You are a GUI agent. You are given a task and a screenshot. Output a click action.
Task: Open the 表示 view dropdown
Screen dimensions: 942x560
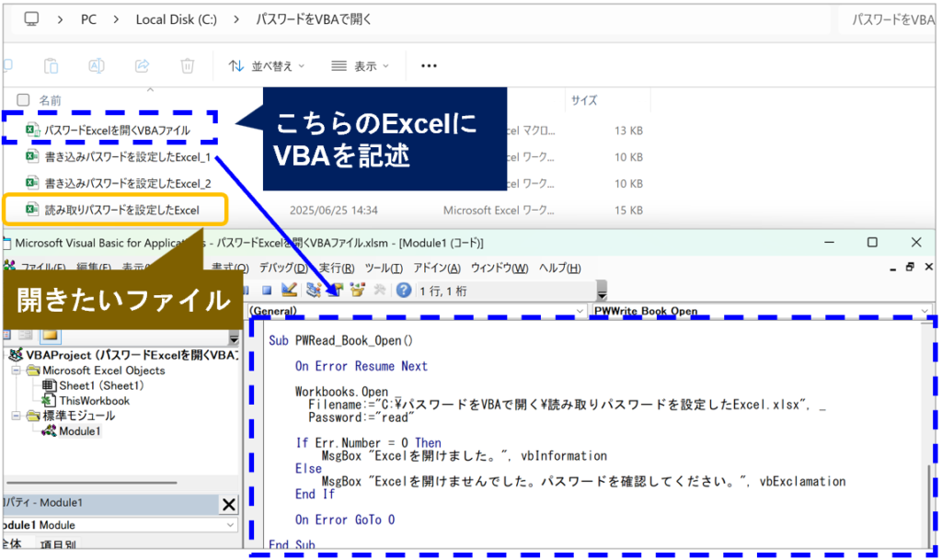point(360,66)
